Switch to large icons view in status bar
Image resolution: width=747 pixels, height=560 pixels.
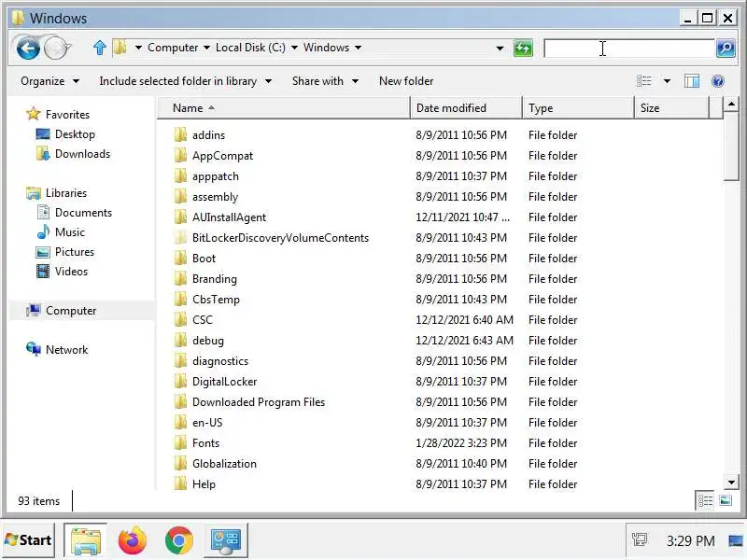tap(726, 500)
